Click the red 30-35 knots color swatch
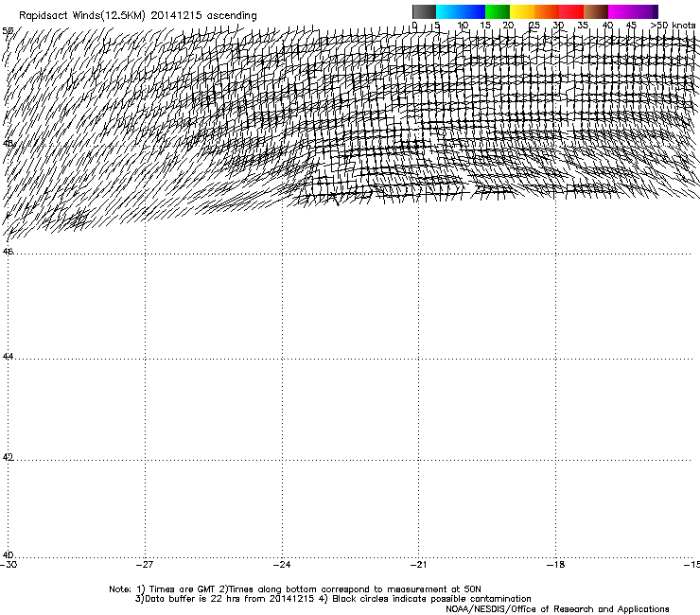The height and width of the screenshot is (615, 700). 571,11
